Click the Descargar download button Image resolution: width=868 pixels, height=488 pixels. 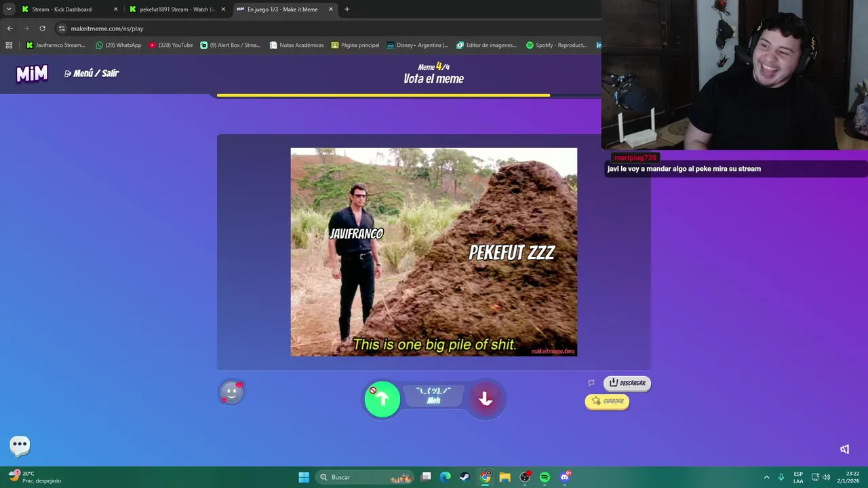627,383
